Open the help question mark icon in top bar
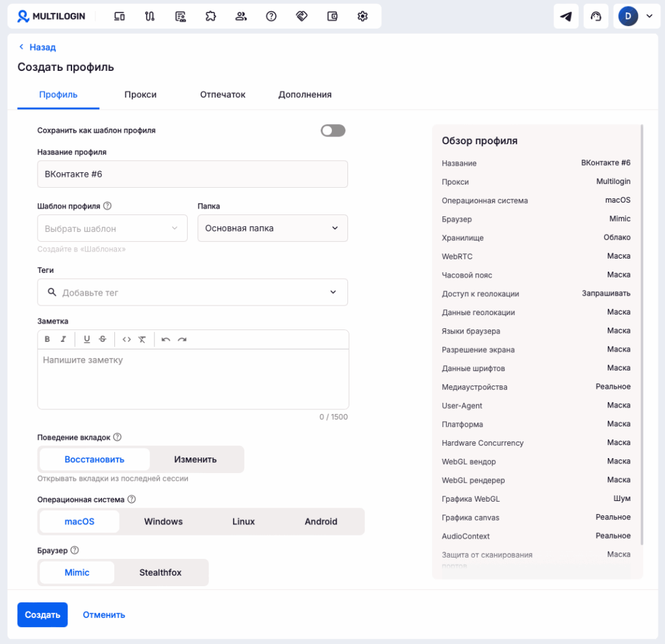The image size is (665, 644). [x=271, y=16]
